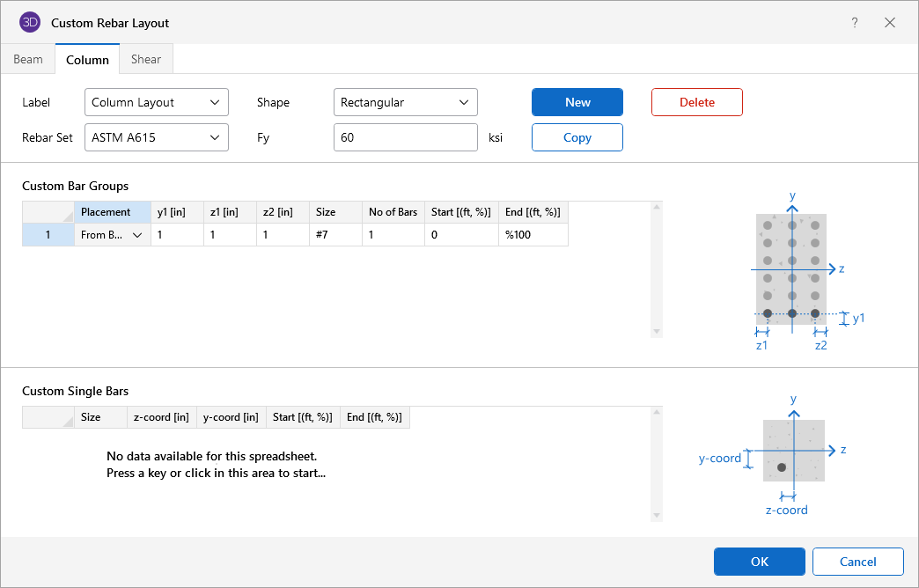
Task: Click the 3D app icon in title bar
Action: [30, 23]
